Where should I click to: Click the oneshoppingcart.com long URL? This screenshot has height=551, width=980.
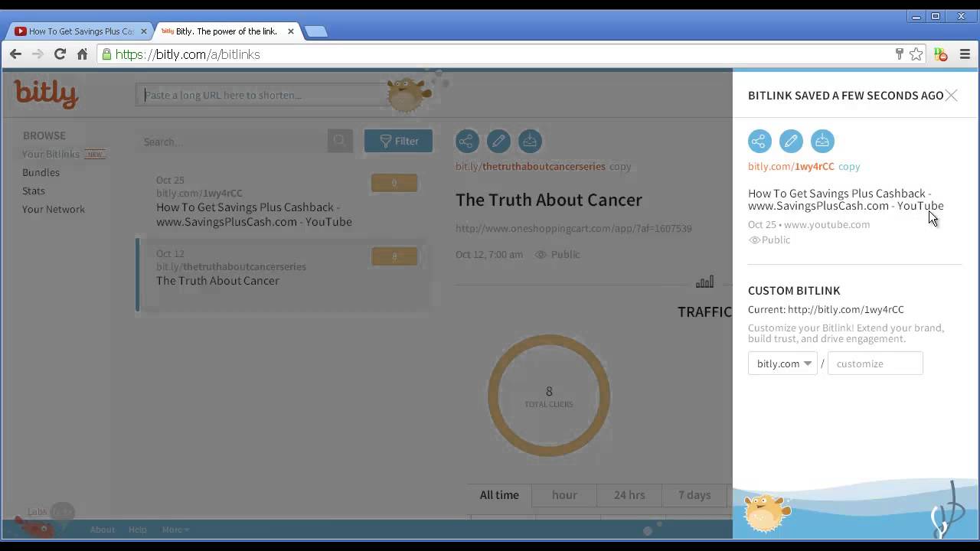[x=573, y=228]
